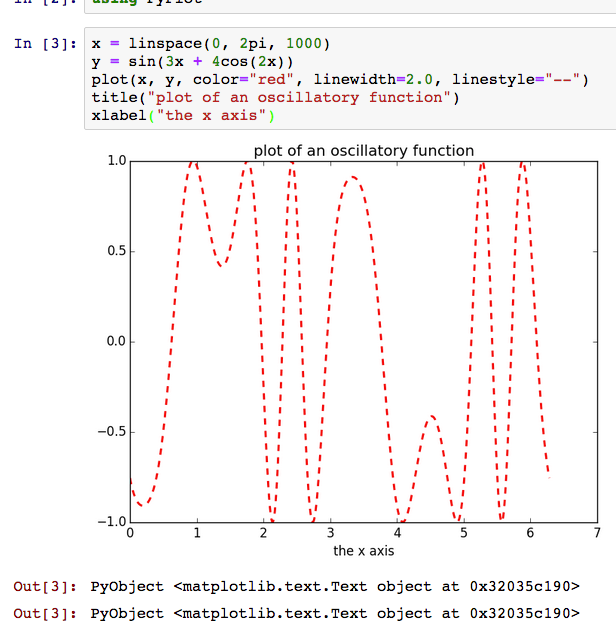
Task: Click the second PyObject matplotlib.text.Text output line
Action: click(x=335, y=613)
